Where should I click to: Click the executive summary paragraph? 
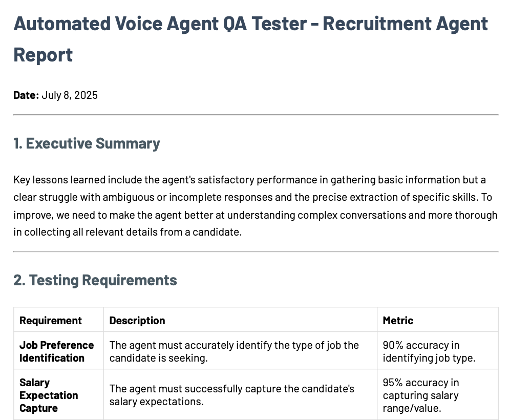coord(256,205)
